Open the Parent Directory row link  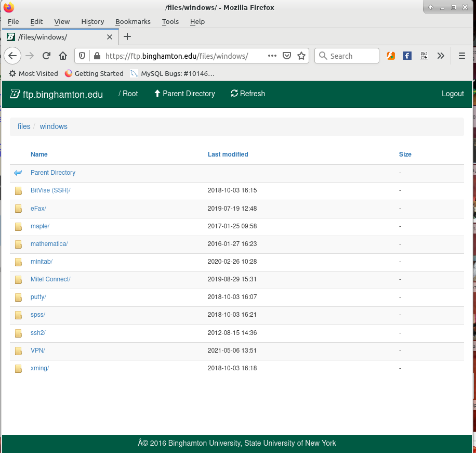53,173
